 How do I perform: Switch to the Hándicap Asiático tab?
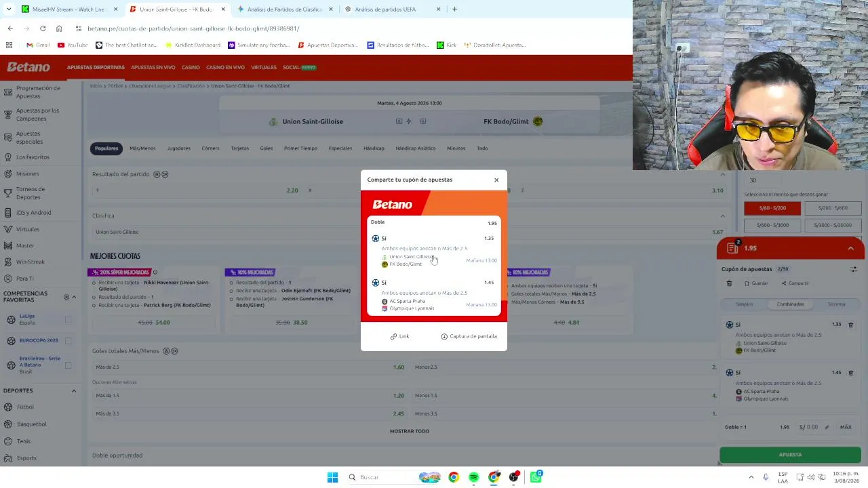[x=416, y=148]
